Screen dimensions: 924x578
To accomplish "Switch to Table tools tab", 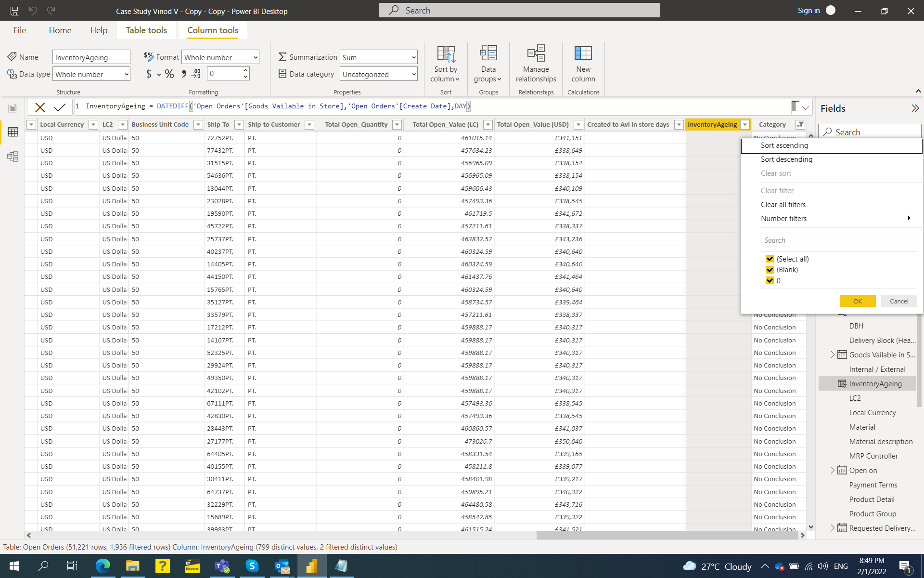I will pyautogui.click(x=146, y=30).
